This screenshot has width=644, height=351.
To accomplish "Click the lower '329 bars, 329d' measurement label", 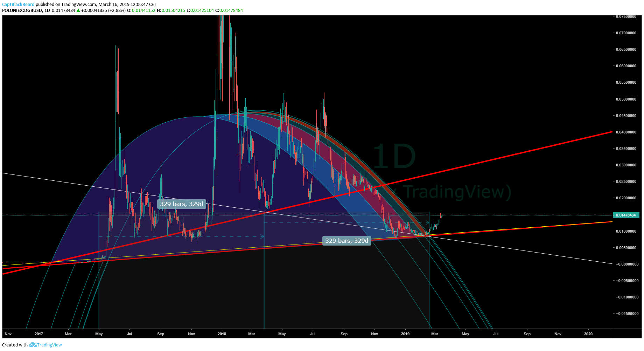I will pos(346,241).
